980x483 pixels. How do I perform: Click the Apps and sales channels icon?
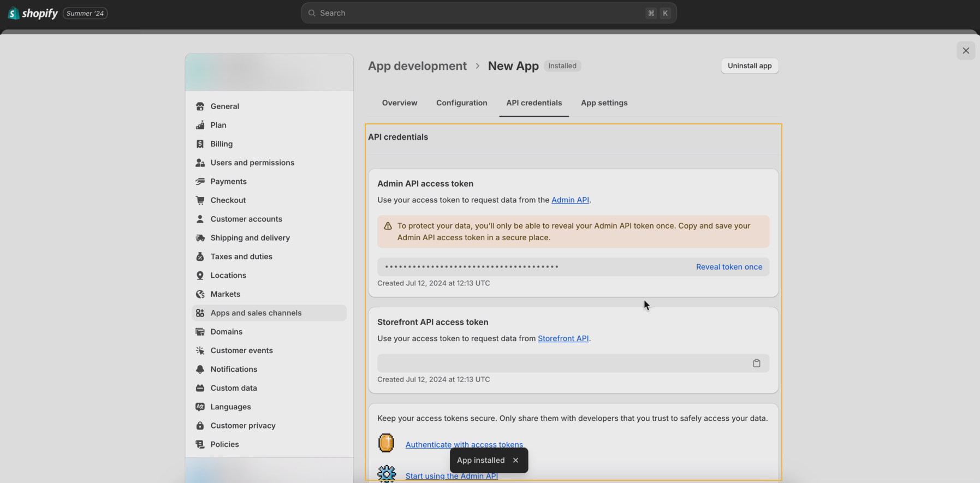[x=200, y=313]
